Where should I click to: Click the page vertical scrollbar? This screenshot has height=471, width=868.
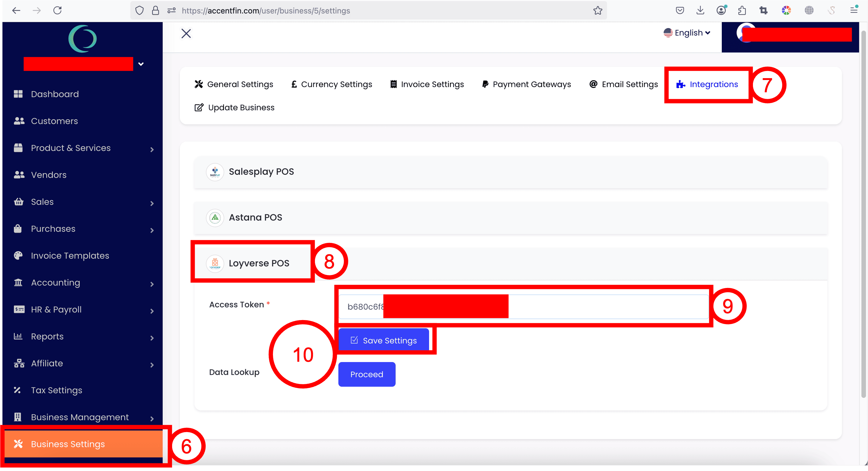[863, 216]
